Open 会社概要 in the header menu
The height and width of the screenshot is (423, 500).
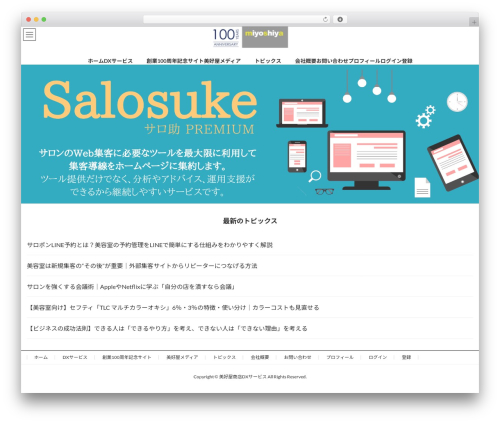tap(305, 61)
